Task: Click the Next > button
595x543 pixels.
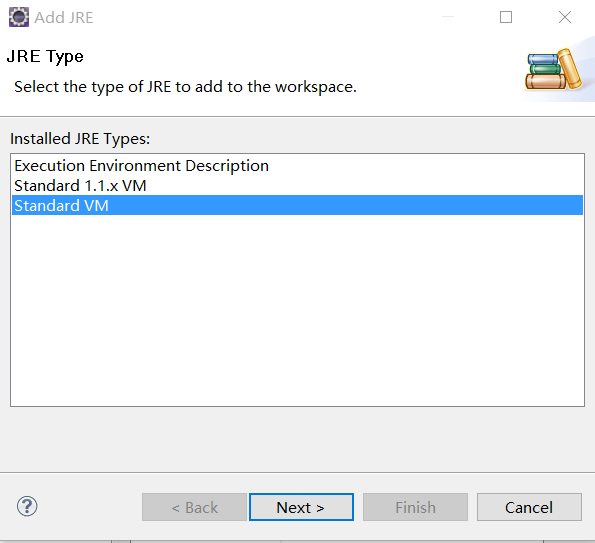Action: tap(301, 507)
